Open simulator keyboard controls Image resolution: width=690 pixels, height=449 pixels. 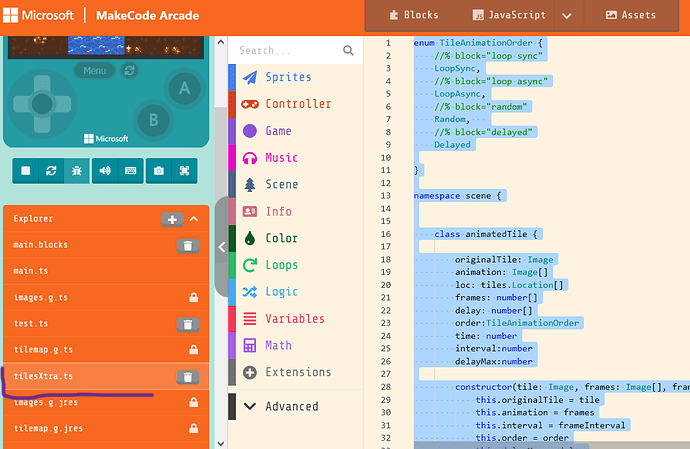(131, 171)
